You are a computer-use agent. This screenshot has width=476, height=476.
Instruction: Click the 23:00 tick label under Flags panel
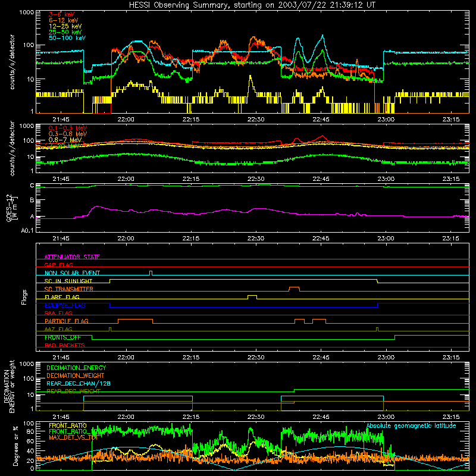click(386, 358)
